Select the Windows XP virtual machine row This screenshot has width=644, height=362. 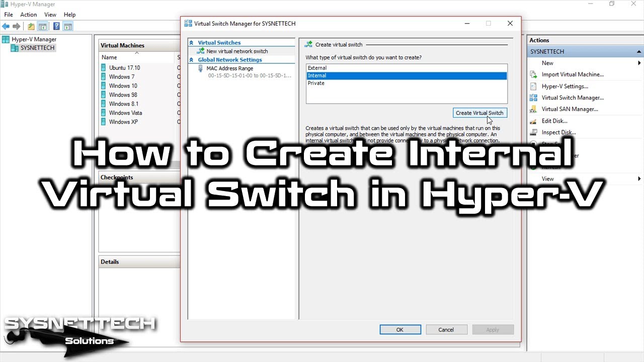tap(140, 122)
